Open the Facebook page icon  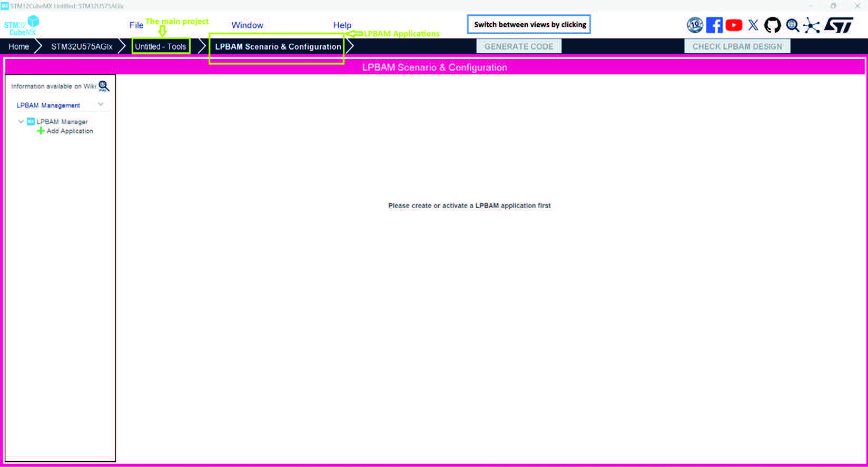[714, 25]
